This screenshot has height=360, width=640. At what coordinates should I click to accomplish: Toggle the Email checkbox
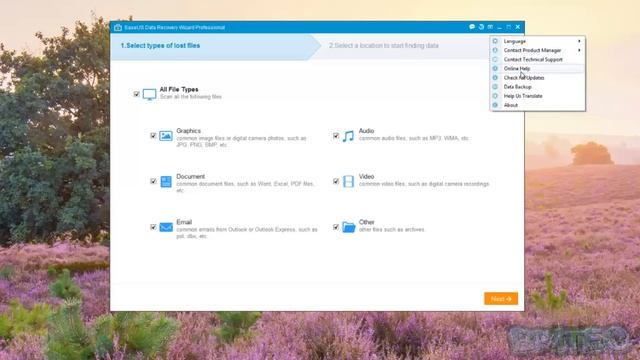pyautogui.click(x=153, y=227)
